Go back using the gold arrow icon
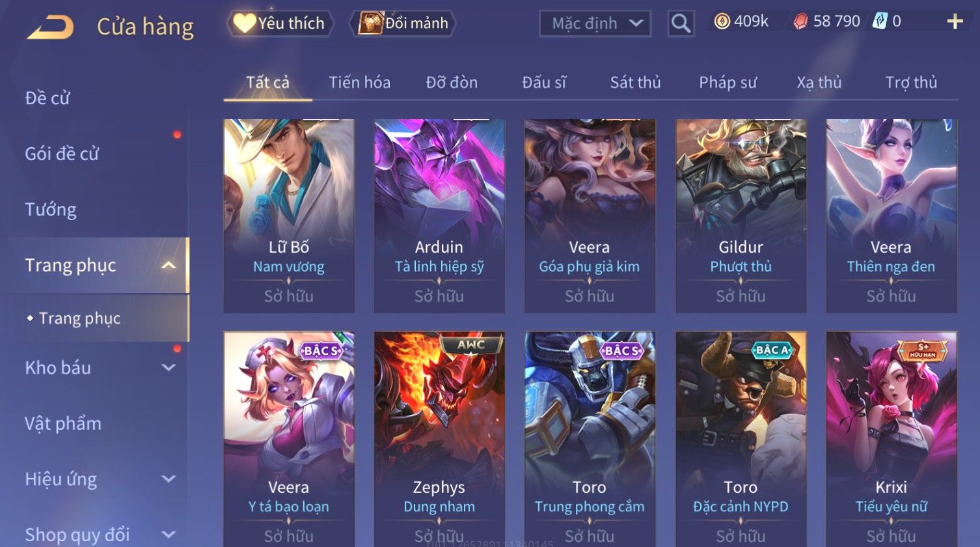 49,27
